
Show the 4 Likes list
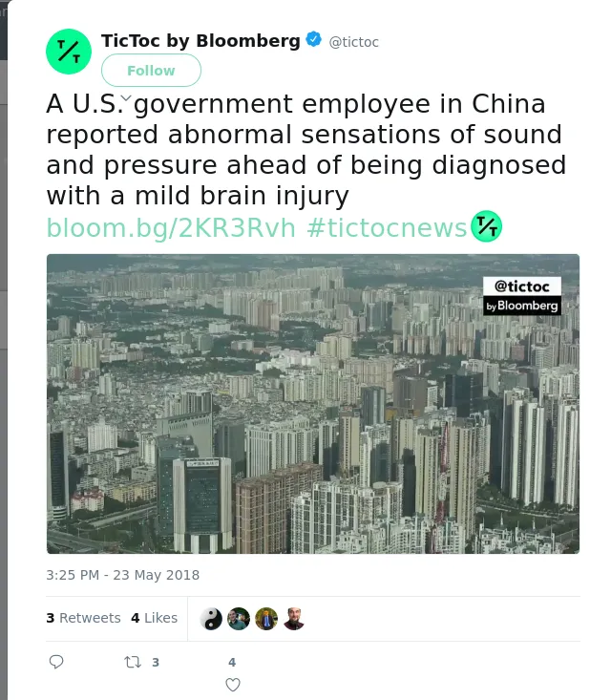tap(154, 618)
